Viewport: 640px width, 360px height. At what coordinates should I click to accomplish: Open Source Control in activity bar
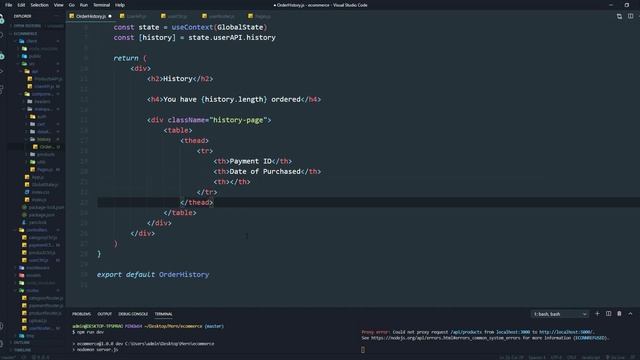click(x=2, y=56)
